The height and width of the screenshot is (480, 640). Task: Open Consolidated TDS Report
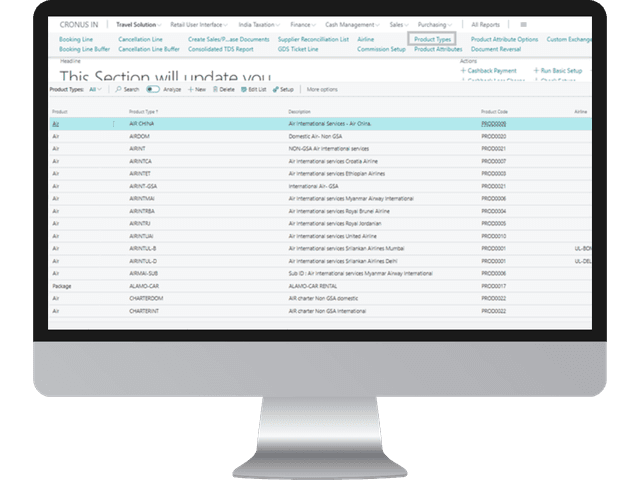point(221,49)
